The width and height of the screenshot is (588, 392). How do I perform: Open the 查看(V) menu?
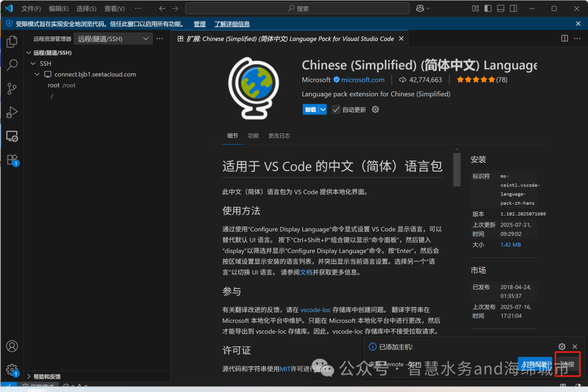coord(114,8)
